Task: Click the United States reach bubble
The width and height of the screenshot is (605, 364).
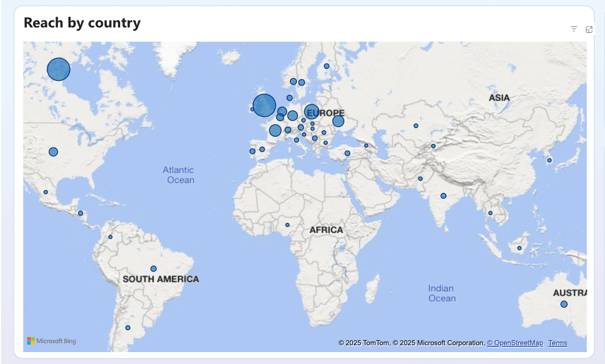Action: 53,152
